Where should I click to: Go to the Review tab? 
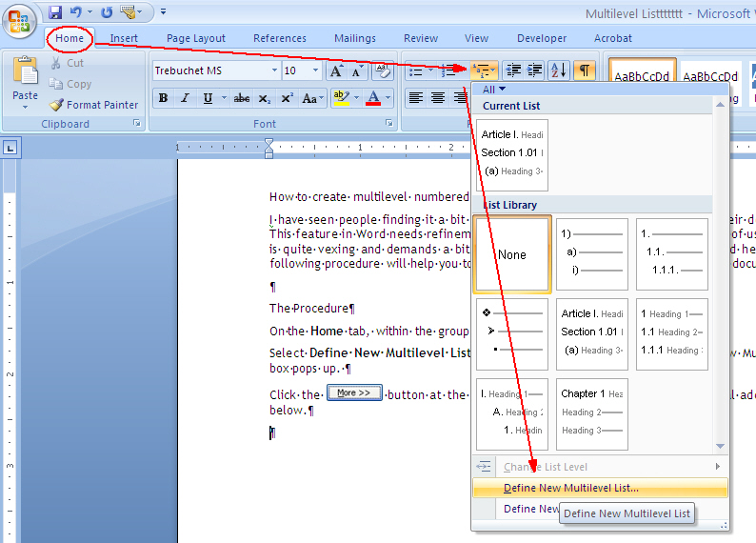pyautogui.click(x=421, y=38)
